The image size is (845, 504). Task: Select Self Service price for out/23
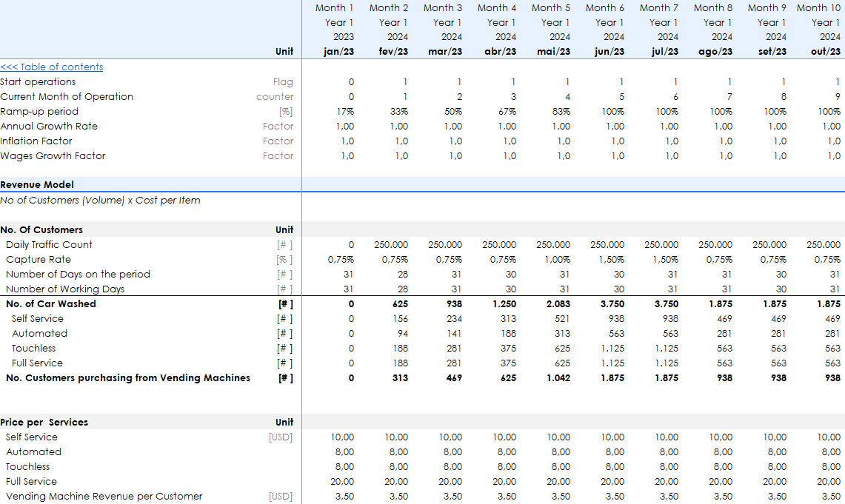pyautogui.click(x=829, y=437)
